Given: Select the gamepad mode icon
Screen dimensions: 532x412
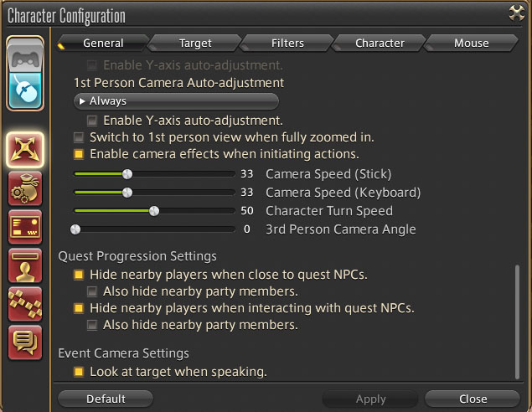Looking at the screenshot, I should pyautogui.click(x=25, y=57).
